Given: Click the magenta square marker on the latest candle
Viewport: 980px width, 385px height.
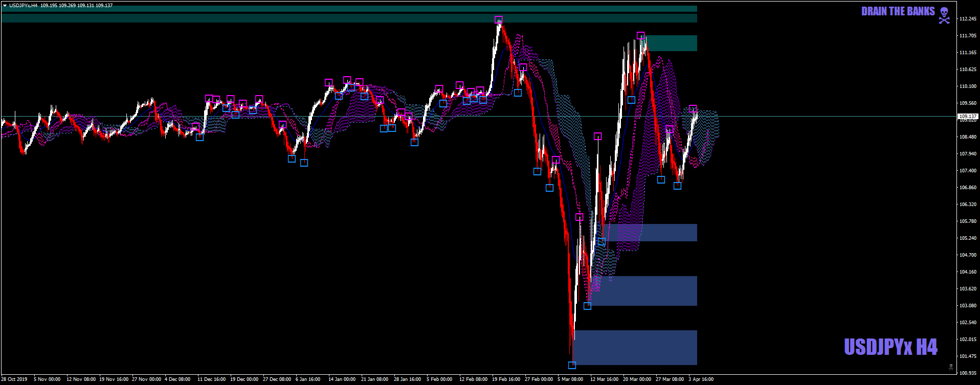Looking at the screenshot, I should click(693, 109).
